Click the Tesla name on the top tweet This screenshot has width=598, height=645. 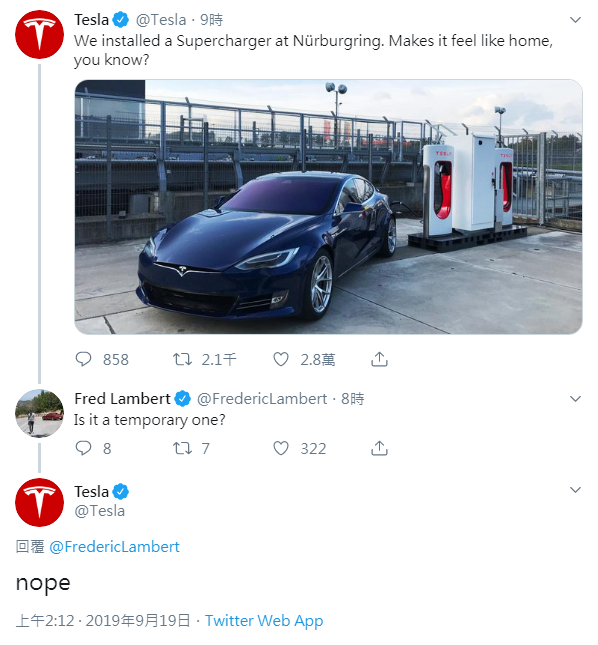pos(91,20)
